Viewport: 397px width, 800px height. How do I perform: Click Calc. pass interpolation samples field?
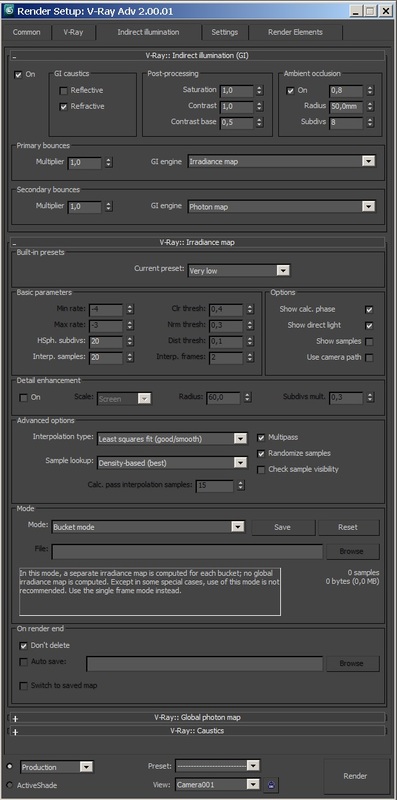tap(215, 486)
